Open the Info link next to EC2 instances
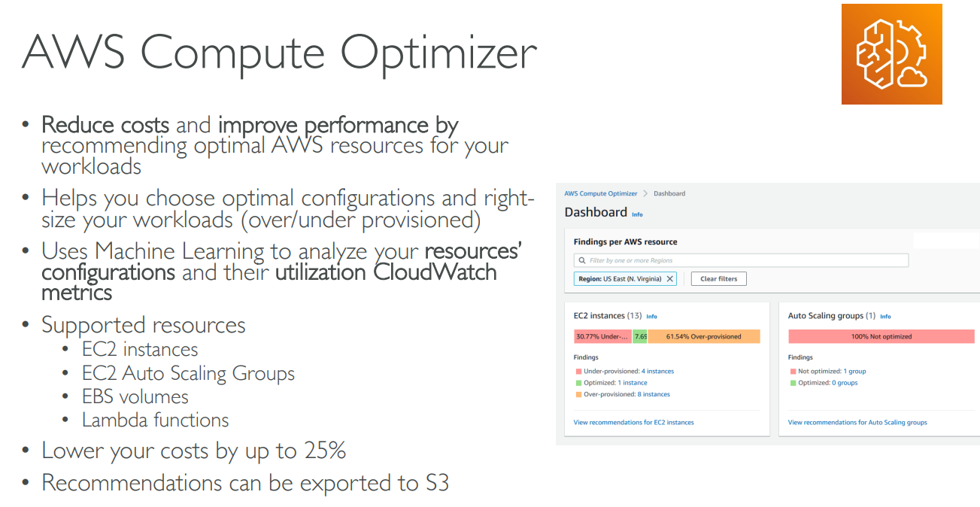This screenshot has height=507, width=980. [651, 317]
